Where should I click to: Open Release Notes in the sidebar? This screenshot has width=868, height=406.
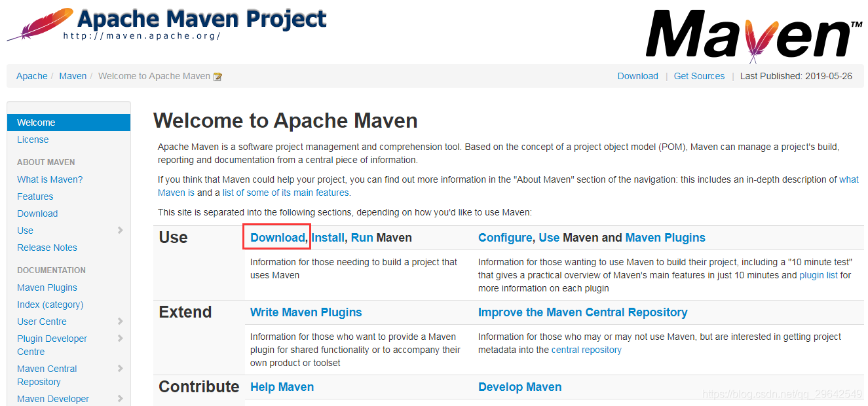tap(47, 248)
